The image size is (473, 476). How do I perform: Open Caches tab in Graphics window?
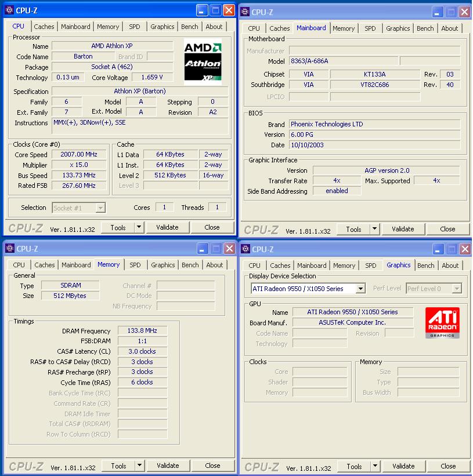280,266
